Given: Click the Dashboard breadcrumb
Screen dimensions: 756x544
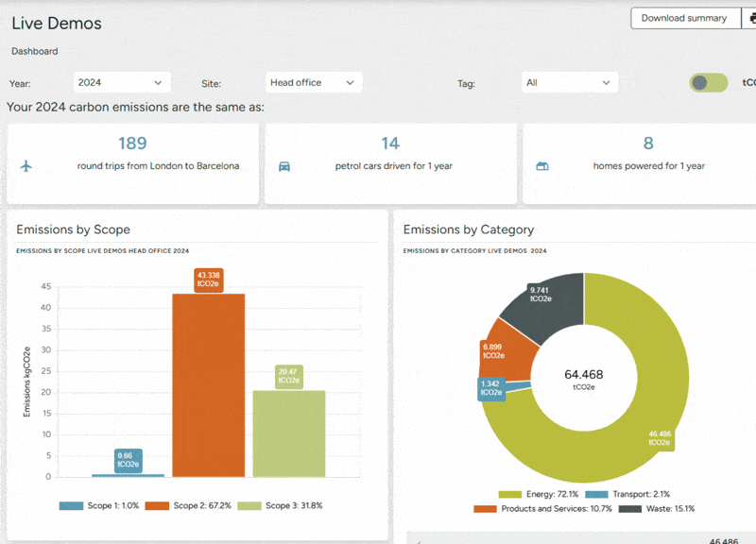Looking at the screenshot, I should coord(35,51).
